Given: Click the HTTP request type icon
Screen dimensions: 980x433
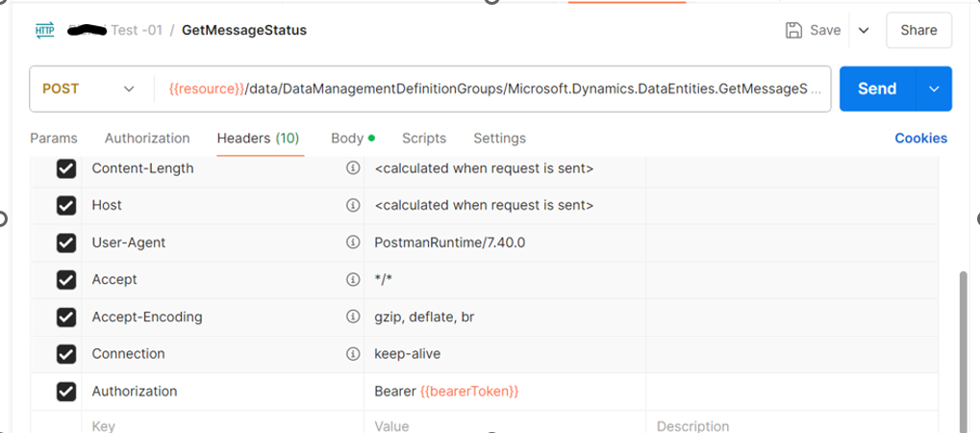Looking at the screenshot, I should pos(45,30).
